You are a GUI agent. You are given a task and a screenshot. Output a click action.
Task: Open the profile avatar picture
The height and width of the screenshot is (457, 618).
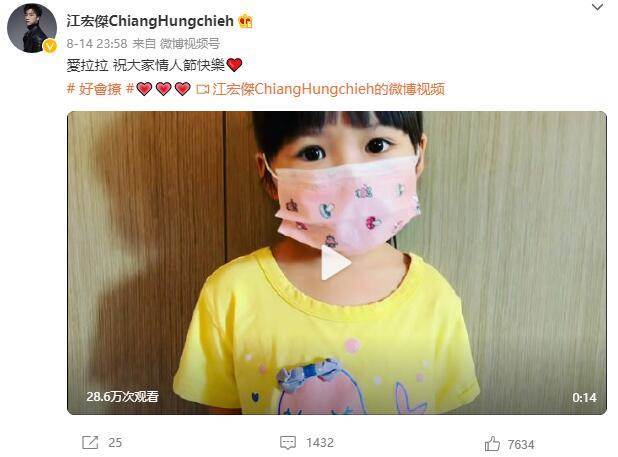click(32, 28)
